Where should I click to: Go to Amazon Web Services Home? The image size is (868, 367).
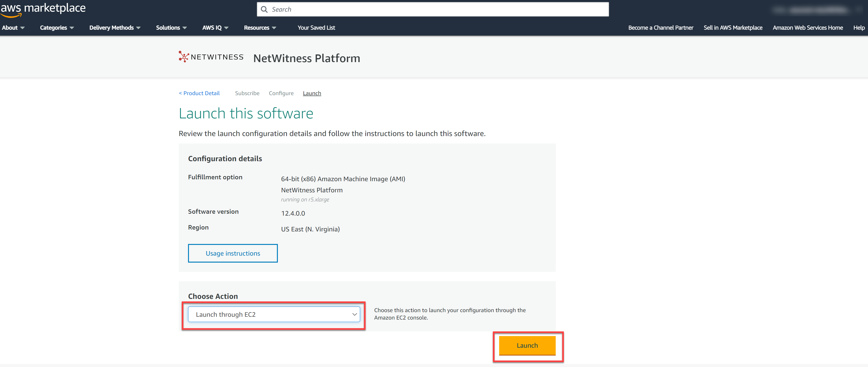pyautogui.click(x=807, y=28)
